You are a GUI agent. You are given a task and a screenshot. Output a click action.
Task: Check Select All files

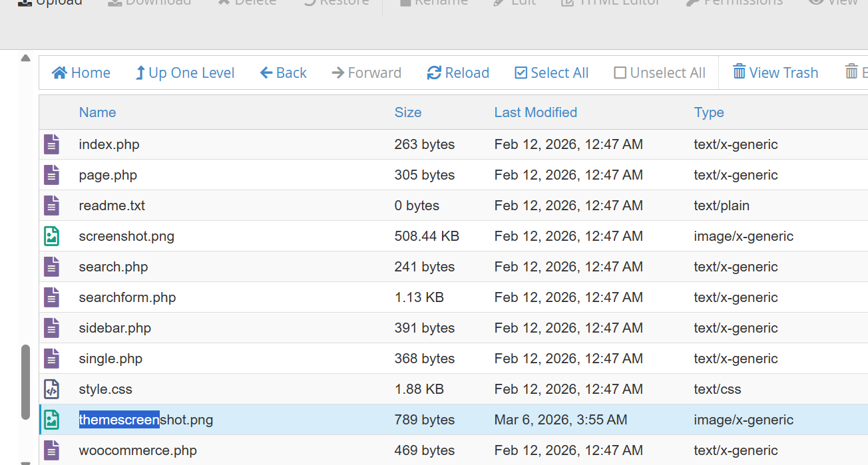(552, 73)
